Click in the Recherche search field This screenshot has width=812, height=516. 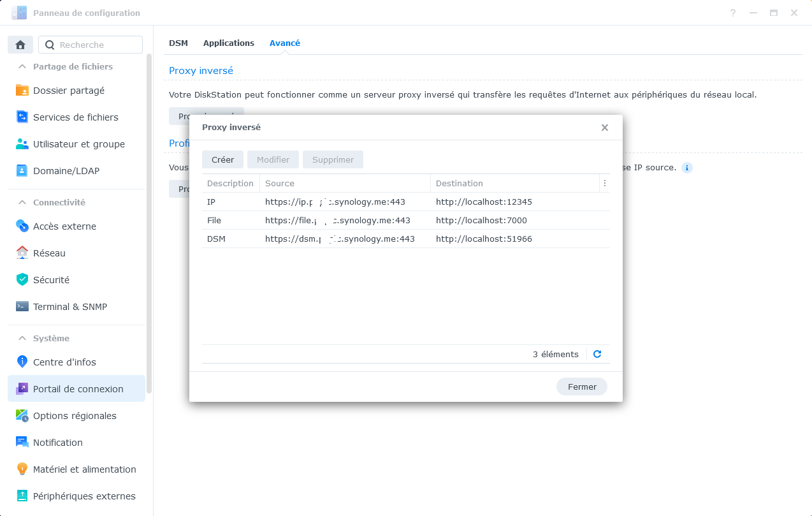(x=91, y=45)
